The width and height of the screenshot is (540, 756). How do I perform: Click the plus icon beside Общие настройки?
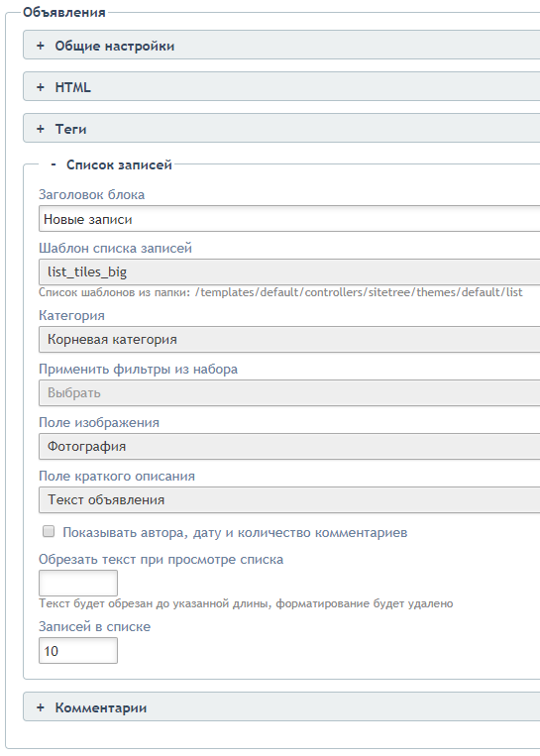point(41,46)
